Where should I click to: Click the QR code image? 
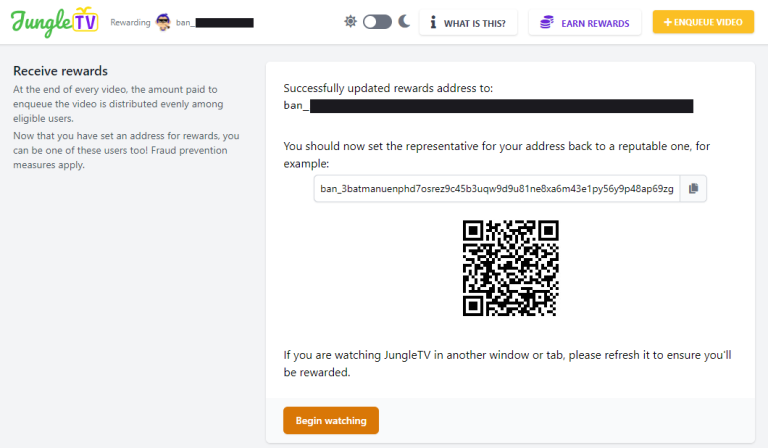[x=510, y=268]
